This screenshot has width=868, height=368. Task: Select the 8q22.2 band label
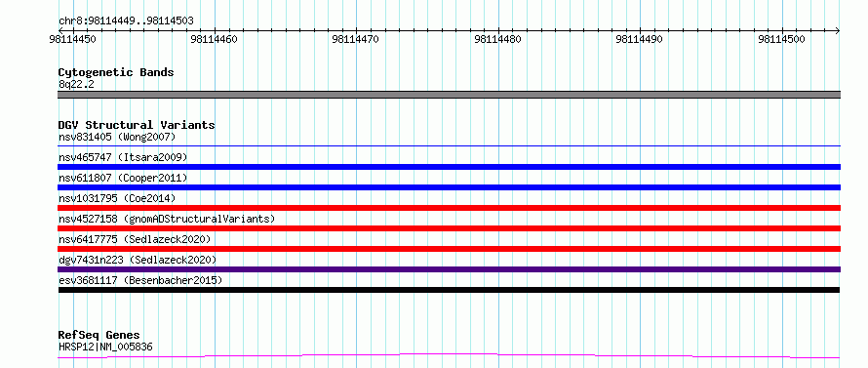[77, 85]
